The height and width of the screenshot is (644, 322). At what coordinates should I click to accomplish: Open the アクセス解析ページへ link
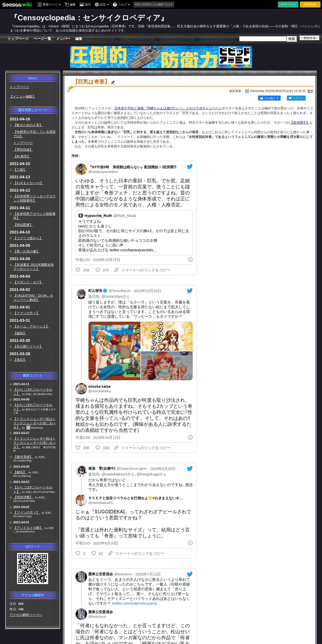coord(26,615)
